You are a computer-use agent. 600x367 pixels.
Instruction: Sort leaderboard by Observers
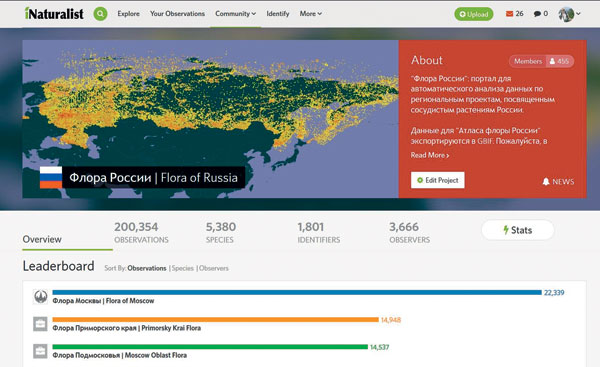point(214,268)
